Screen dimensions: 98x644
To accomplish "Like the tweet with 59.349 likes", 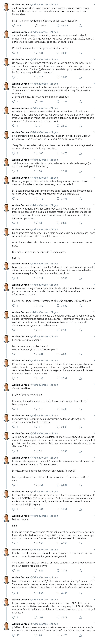I will point(58,25).
